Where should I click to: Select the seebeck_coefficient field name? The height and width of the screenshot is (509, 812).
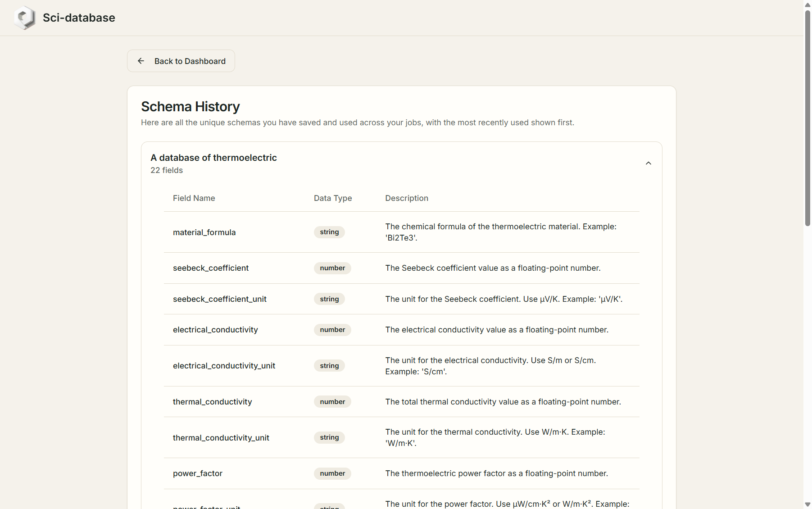pos(211,268)
